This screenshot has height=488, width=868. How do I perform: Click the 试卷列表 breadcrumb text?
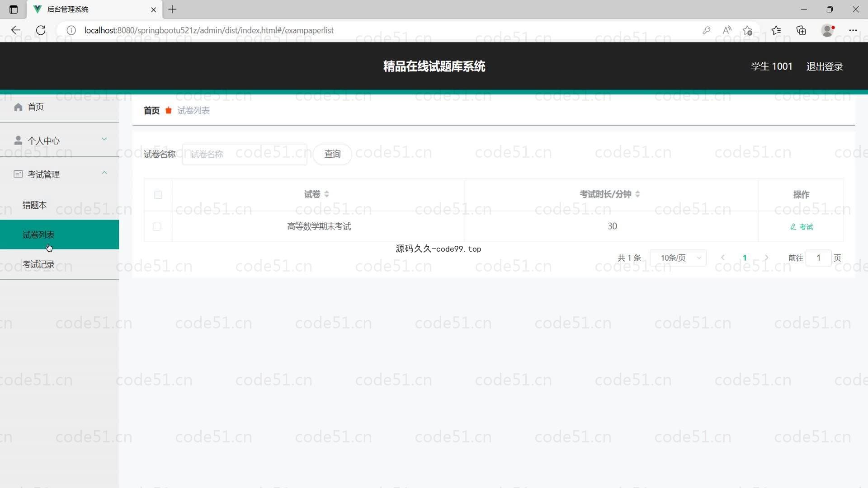pyautogui.click(x=193, y=111)
